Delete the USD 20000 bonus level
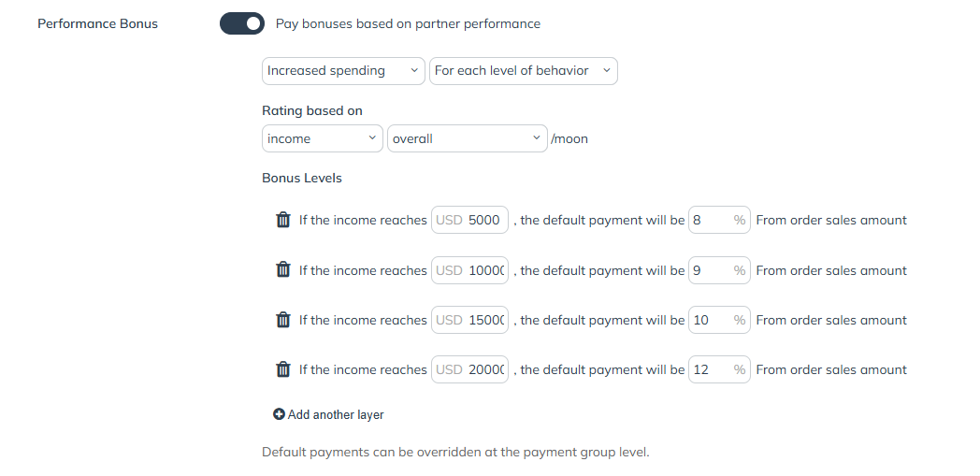980x476 pixels. pos(283,369)
